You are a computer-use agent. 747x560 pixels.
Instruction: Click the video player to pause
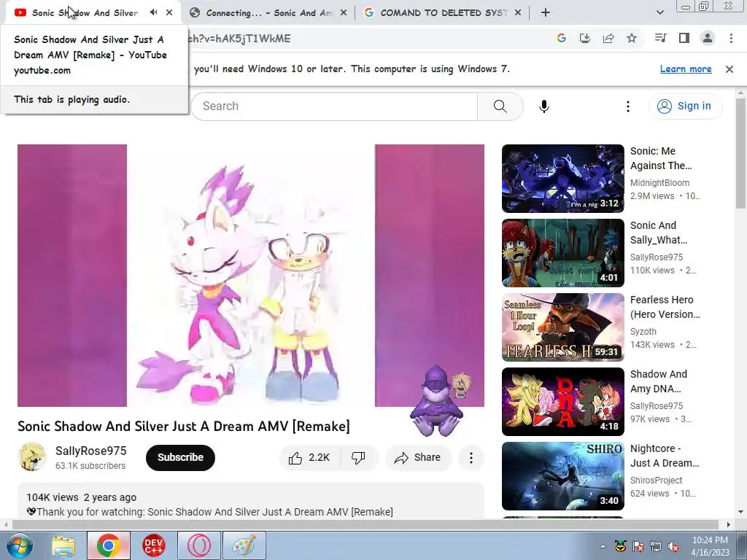(251, 275)
